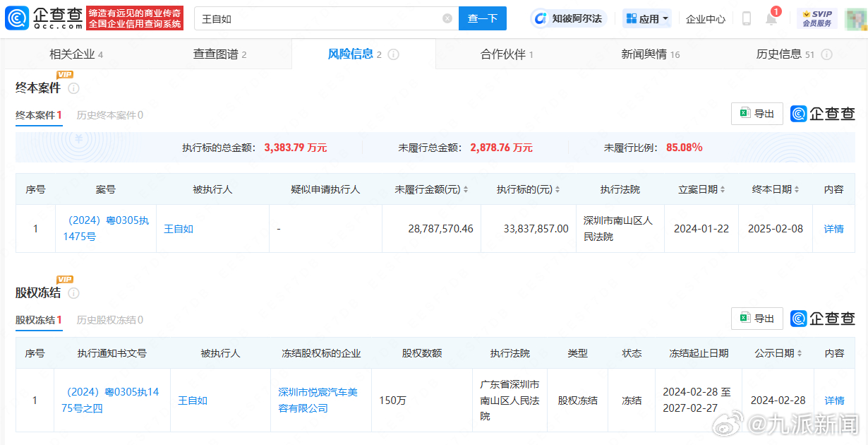Viewport: 868px width, 445px height.
Task: Click the date 2025-02-08
Action: 776,229
